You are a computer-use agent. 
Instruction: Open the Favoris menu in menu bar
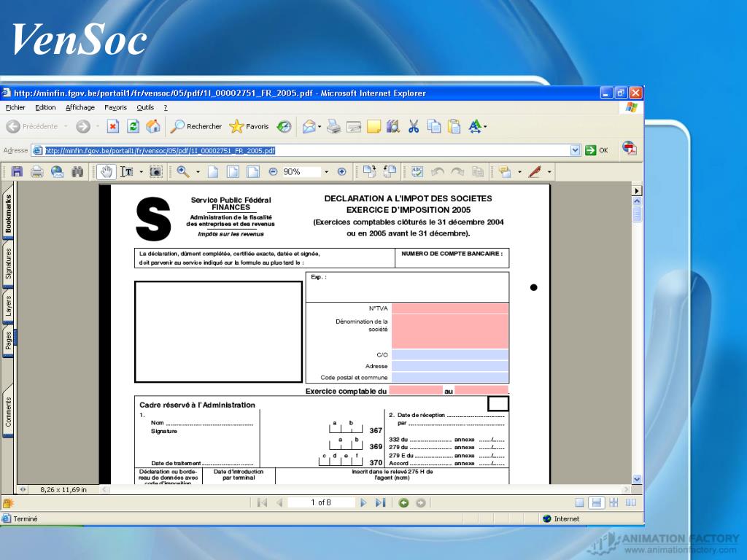(116, 108)
